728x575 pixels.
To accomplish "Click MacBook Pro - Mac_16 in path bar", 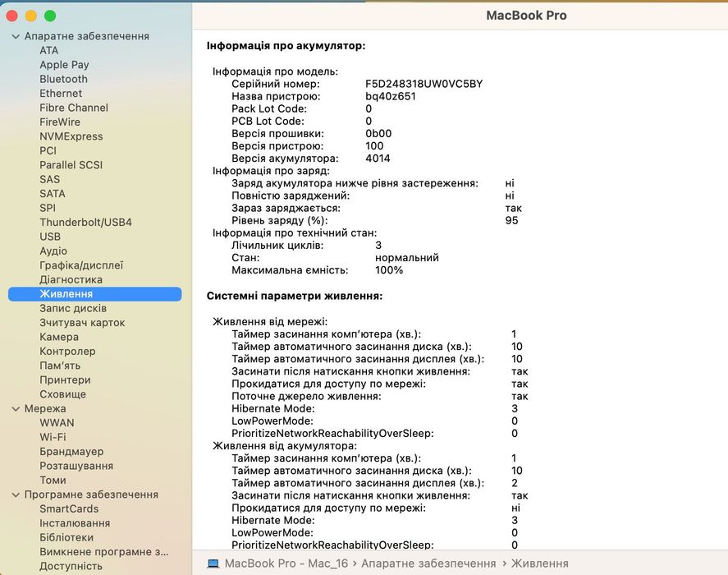I will tap(286, 563).
